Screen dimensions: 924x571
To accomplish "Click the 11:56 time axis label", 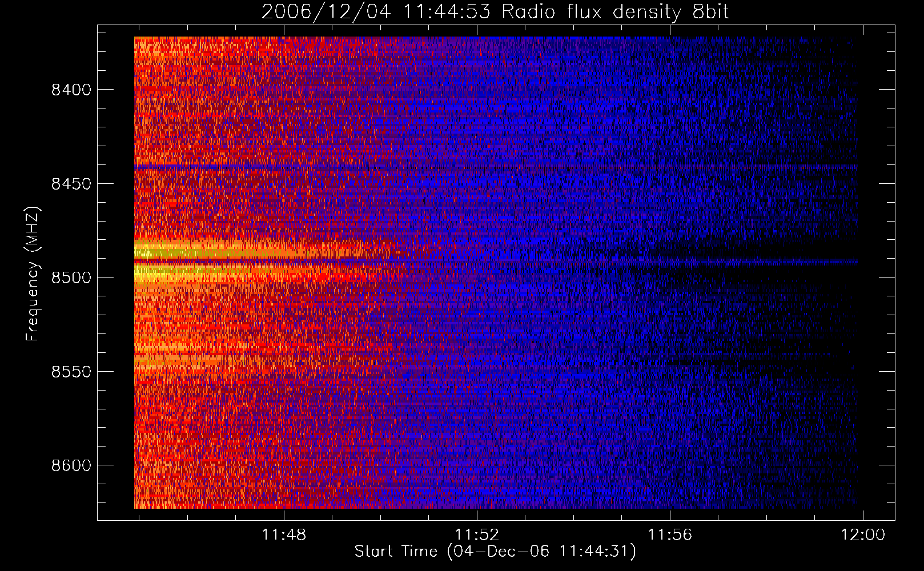I will (x=669, y=535).
